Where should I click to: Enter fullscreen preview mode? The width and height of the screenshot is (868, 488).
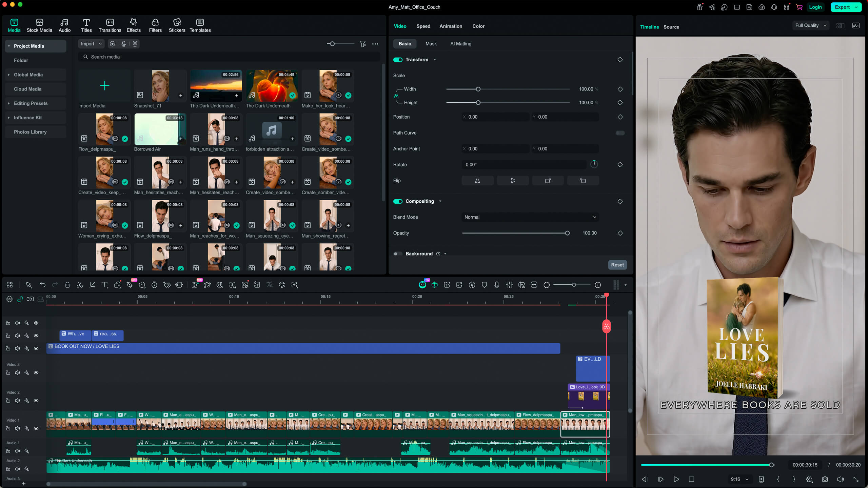coord(856,479)
